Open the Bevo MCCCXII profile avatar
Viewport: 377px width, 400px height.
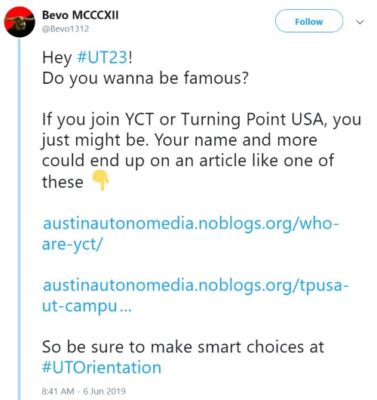[x=19, y=22]
